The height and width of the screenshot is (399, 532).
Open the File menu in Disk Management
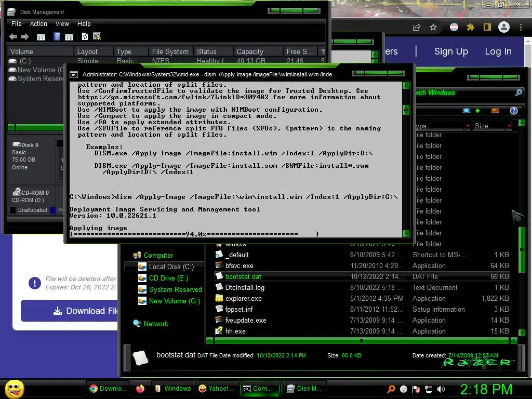click(x=16, y=24)
